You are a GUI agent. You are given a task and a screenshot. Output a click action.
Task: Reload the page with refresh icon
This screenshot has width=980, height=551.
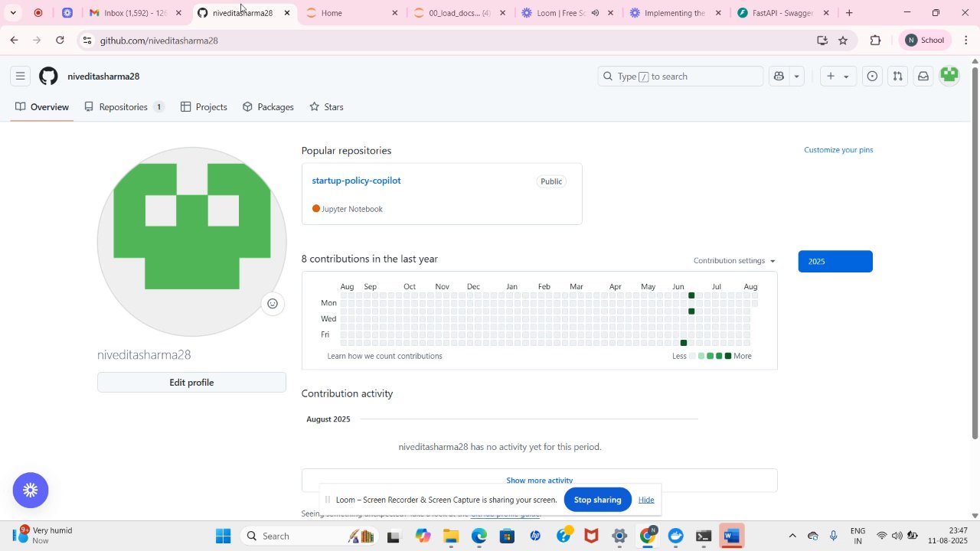coord(60,40)
